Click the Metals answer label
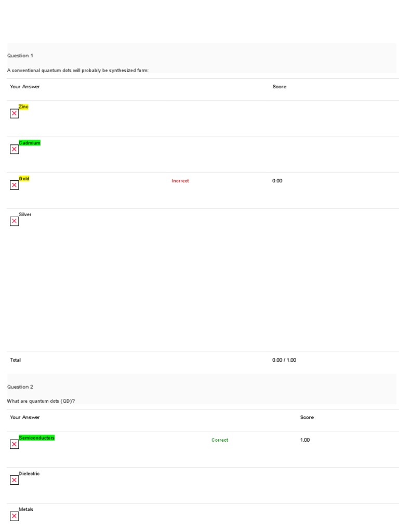Viewport: 399px width, 532px height. [x=26, y=510]
